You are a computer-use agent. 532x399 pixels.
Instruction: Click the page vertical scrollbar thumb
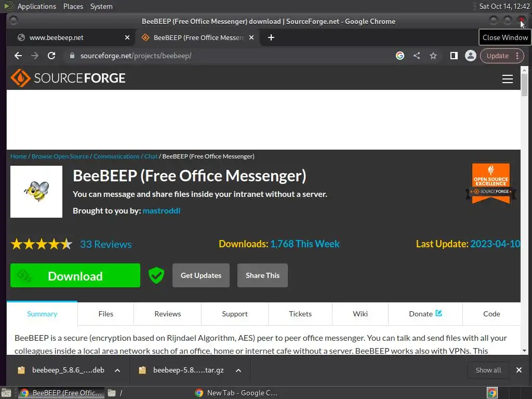coord(525,85)
